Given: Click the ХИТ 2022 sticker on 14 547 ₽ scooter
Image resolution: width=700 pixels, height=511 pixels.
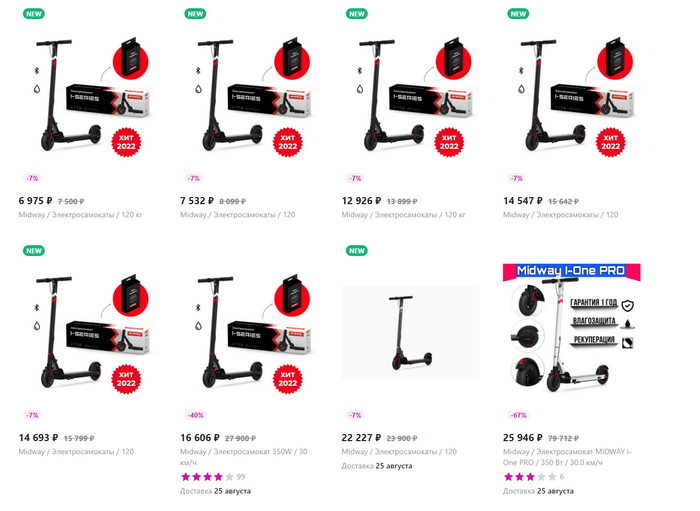Looking at the screenshot, I should tap(611, 142).
